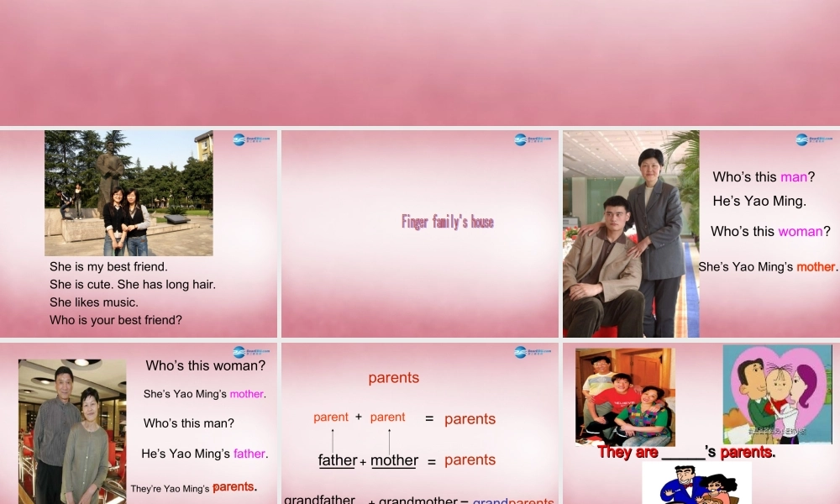
Task: Click the underlined word "mother" in the equation
Action: 394,460
